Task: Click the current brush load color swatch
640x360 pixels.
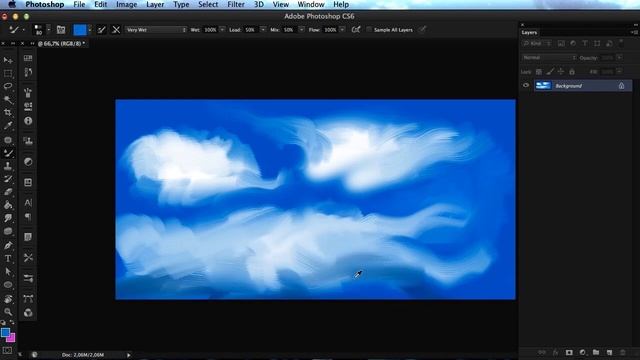Action: point(80,30)
